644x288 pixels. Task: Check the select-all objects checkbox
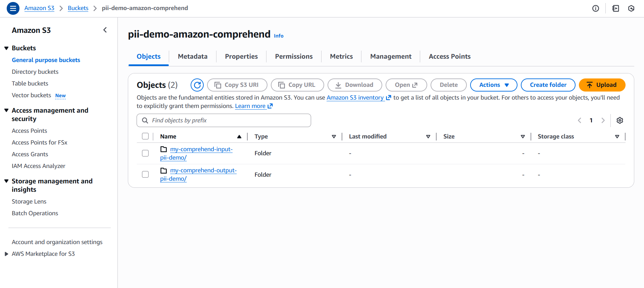coord(145,136)
